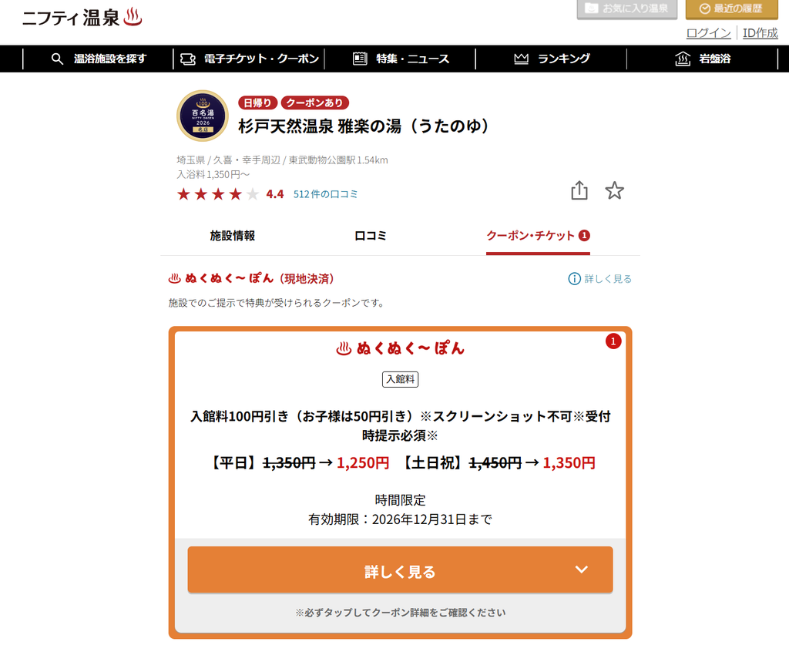This screenshot has width=789, height=672.
Task: Open 温浴施設を探す search menu
Action: point(99,59)
